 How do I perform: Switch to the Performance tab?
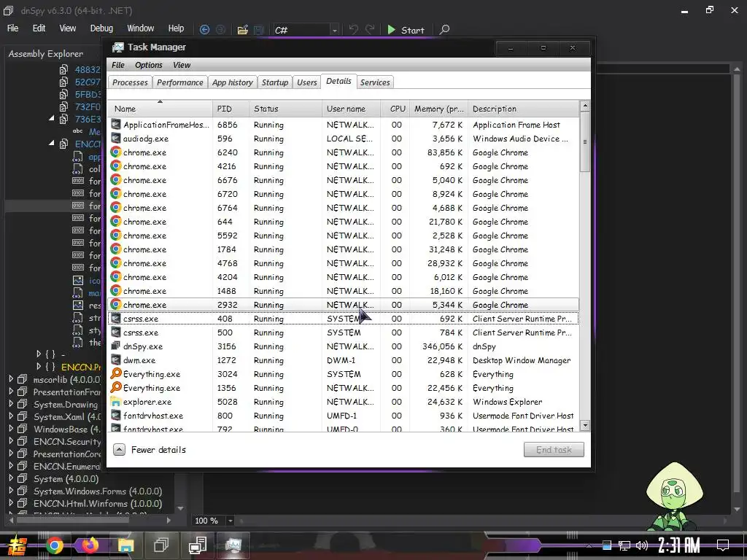tap(180, 82)
